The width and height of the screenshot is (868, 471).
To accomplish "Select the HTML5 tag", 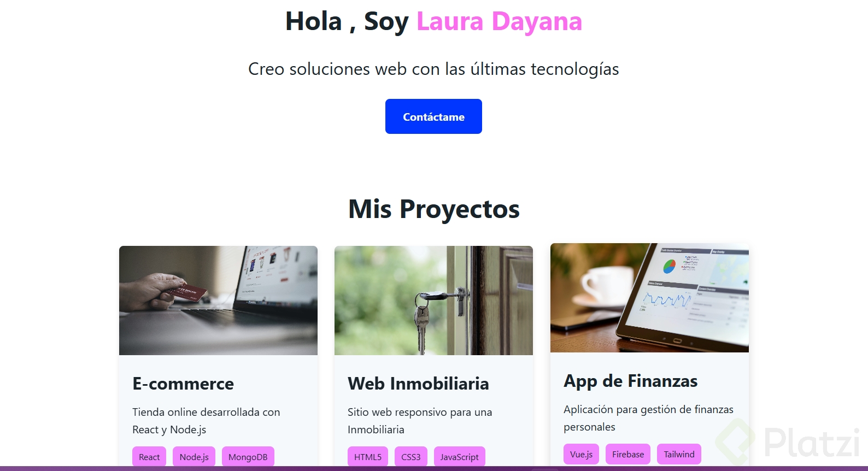I will pyautogui.click(x=368, y=457).
